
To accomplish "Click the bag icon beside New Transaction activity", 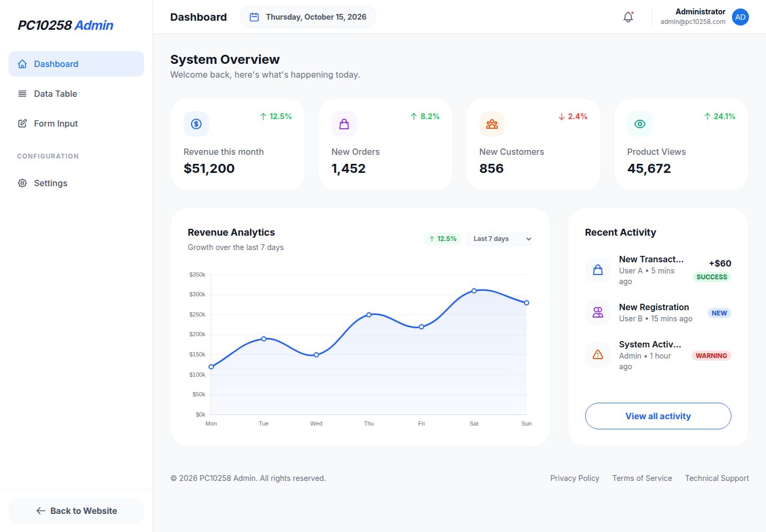I will [x=598, y=270].
